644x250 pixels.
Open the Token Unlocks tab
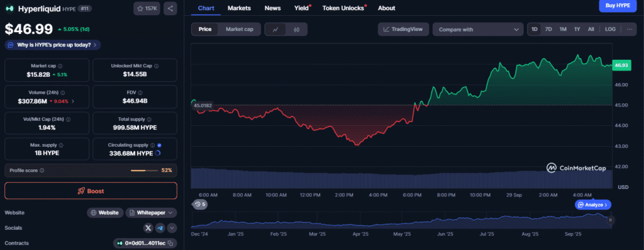pos(343,8)
